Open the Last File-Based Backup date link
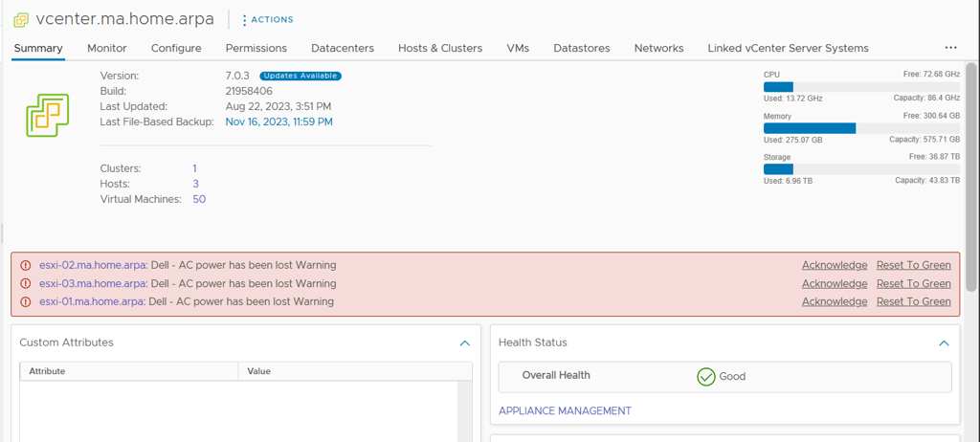The width and height of the screenshot is (980, 442). tap(278, 122)
